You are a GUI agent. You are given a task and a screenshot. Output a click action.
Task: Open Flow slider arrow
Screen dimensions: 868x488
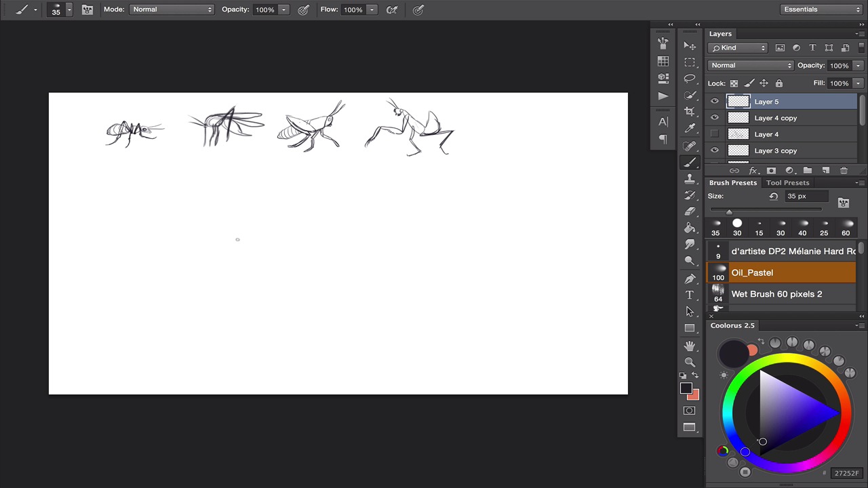point(372,9)
